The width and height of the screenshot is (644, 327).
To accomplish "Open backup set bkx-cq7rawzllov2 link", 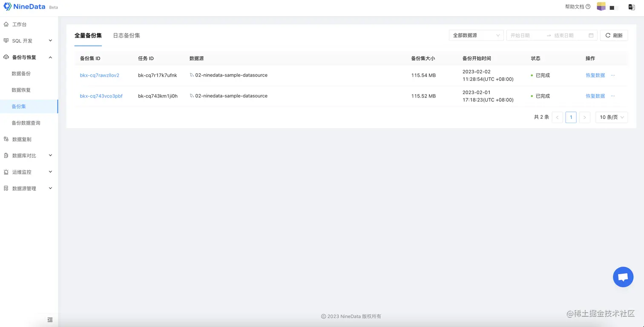I will pos(100,75).
